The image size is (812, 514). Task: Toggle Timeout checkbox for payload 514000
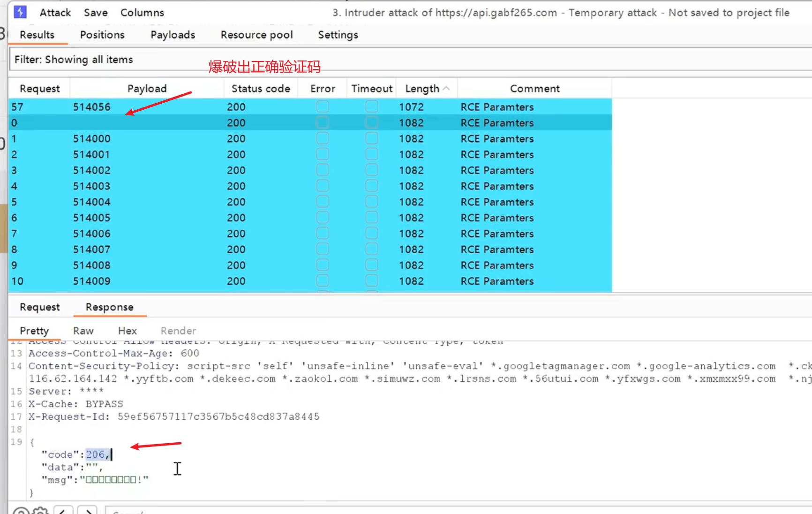372,139
